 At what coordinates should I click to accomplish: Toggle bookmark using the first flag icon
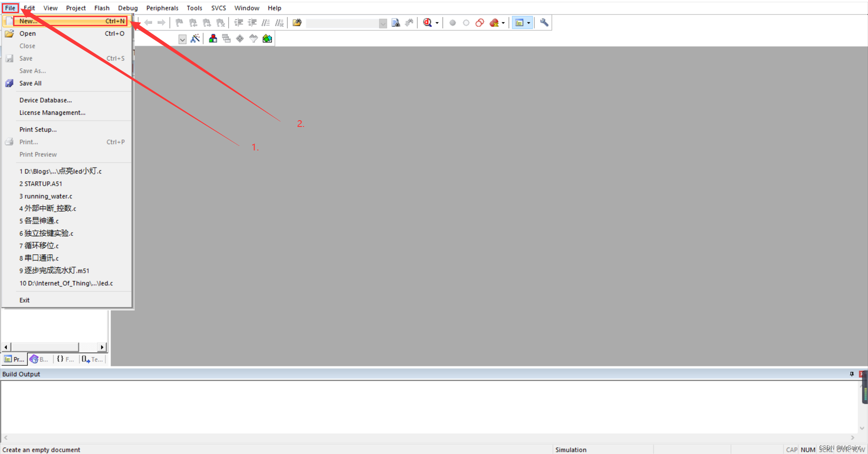(x=179, y=23)
